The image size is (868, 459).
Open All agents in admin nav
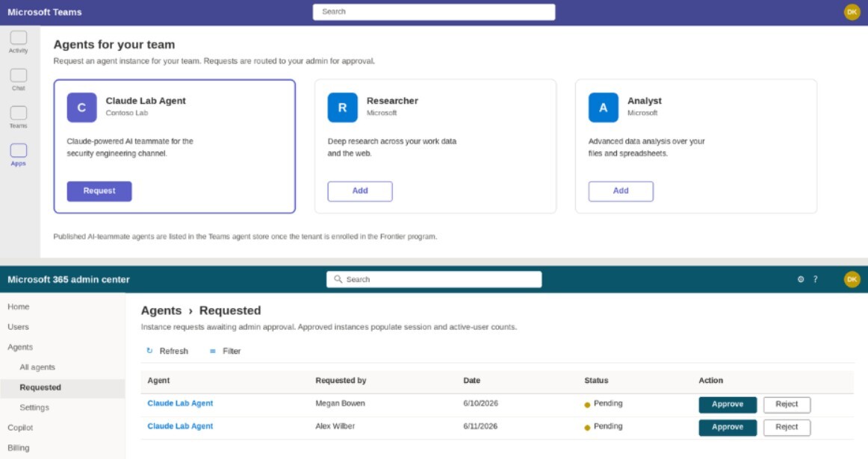pyautogui.click(x=37, y=367)
